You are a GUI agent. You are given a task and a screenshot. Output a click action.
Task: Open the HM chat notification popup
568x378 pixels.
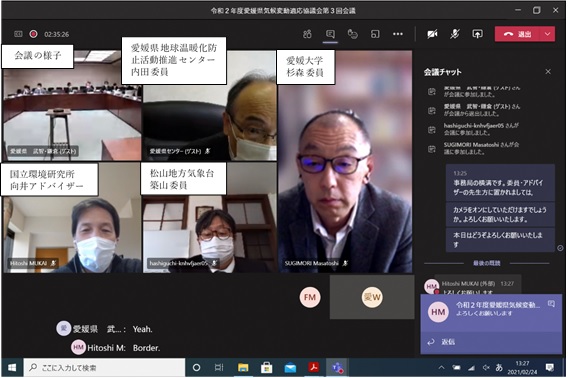491,313
